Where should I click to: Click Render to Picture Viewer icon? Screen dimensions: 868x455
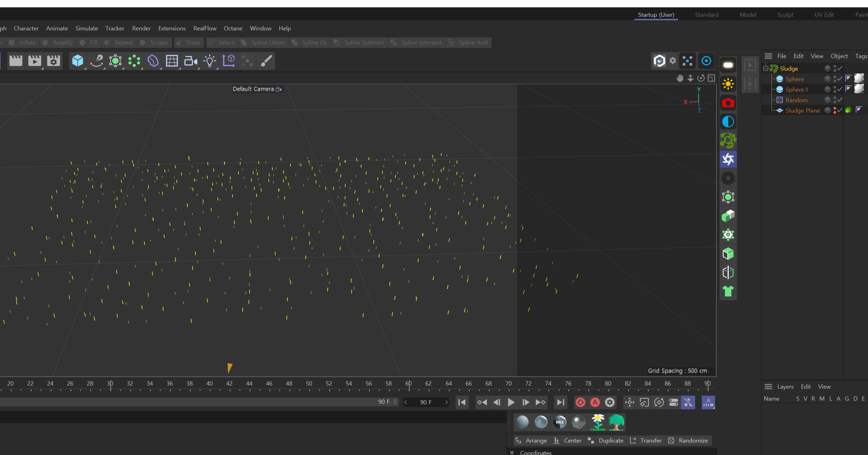34,61
